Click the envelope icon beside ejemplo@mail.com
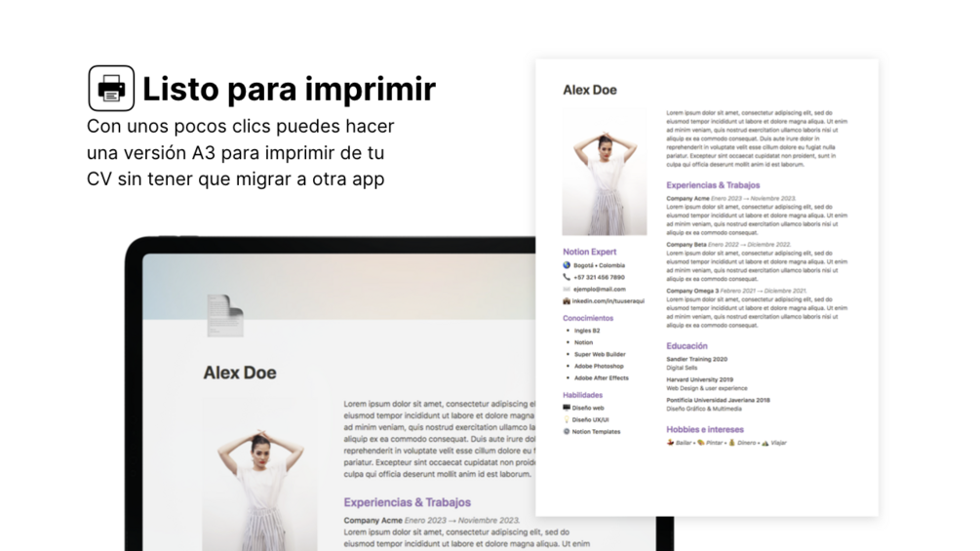This screenshot has height=551, width=980. (x=567, y=289)
